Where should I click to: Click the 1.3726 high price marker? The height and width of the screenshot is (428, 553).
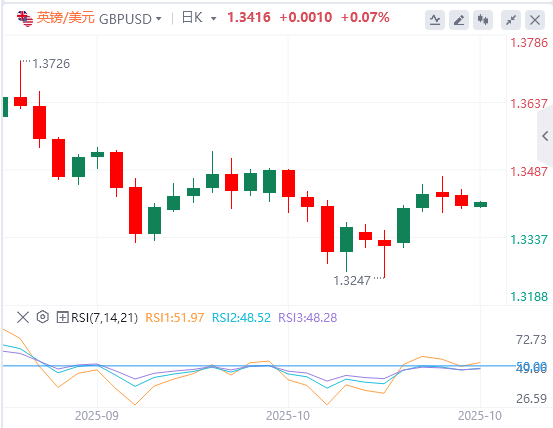click(51, 64)
